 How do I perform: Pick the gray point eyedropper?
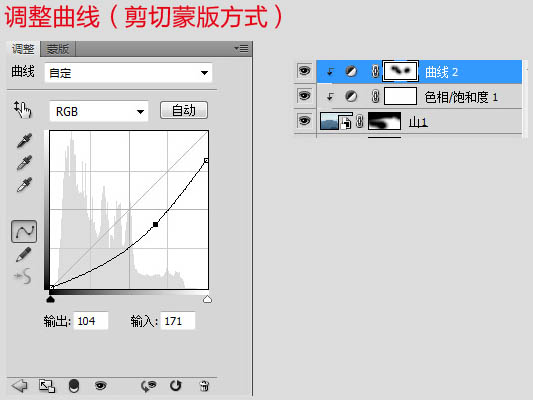[x=24, y=162]
